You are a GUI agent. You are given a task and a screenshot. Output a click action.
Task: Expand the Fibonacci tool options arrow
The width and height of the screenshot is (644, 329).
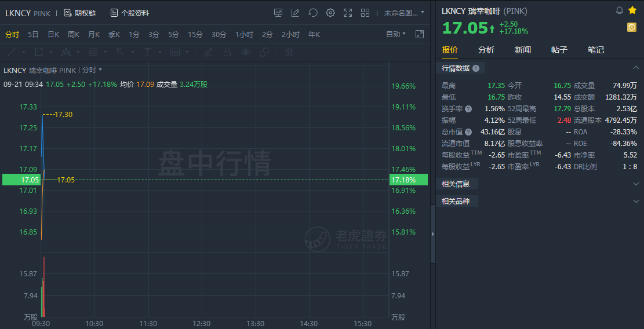coord(105,52)
